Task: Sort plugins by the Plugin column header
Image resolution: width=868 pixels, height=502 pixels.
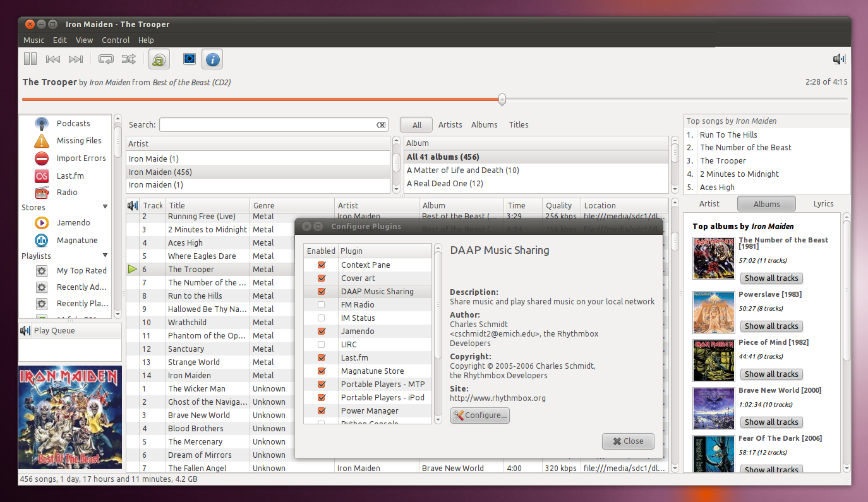Action: pos(385,251)
